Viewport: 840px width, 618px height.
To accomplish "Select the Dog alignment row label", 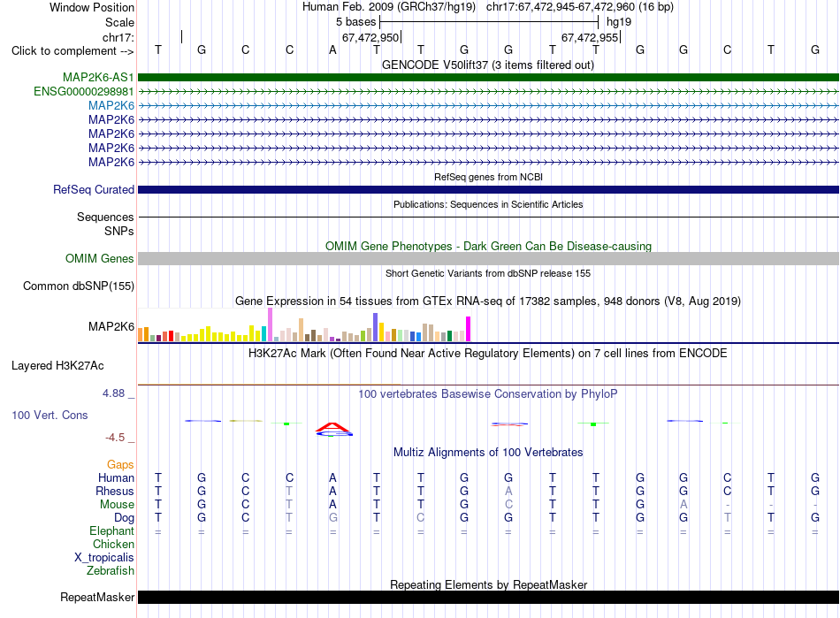I will [124, 518].
